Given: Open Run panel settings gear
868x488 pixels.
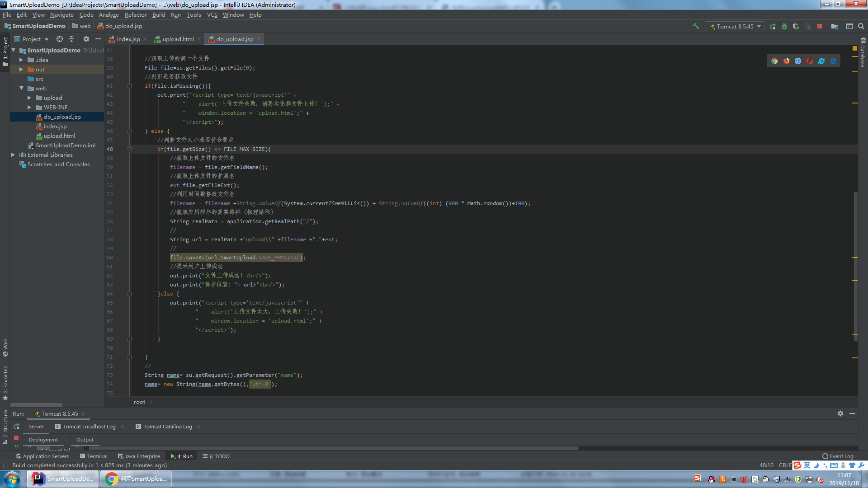Looking at the screenshot, I should 840,413.
